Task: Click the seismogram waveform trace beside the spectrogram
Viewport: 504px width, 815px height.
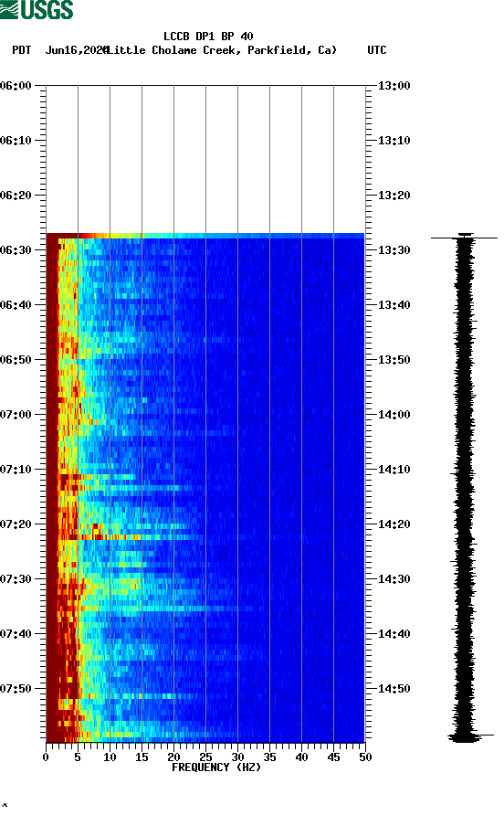Action: (x=465, y=488)
